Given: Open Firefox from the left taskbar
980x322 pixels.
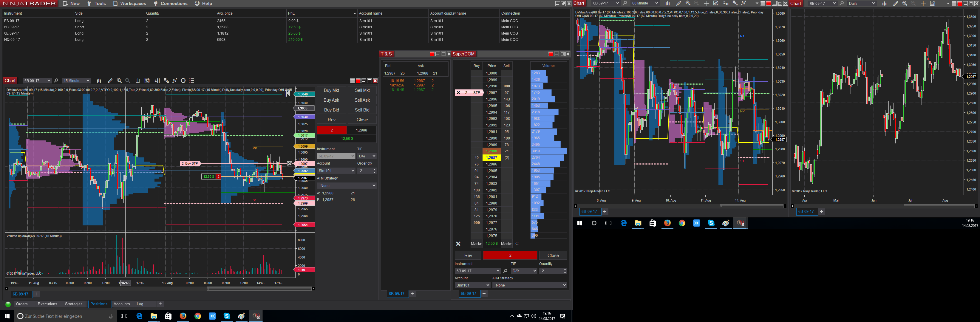Looking at the screenshot, I should (x=183, y=316).
